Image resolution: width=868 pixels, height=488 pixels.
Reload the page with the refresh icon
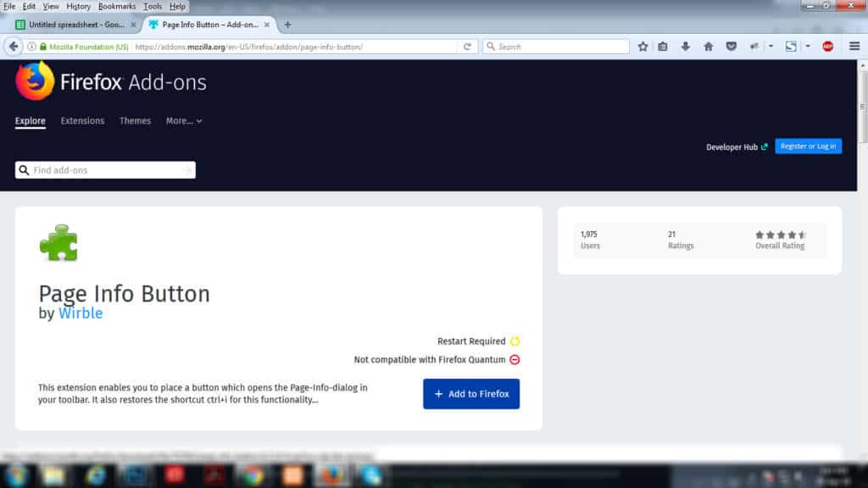click(467, 47)
